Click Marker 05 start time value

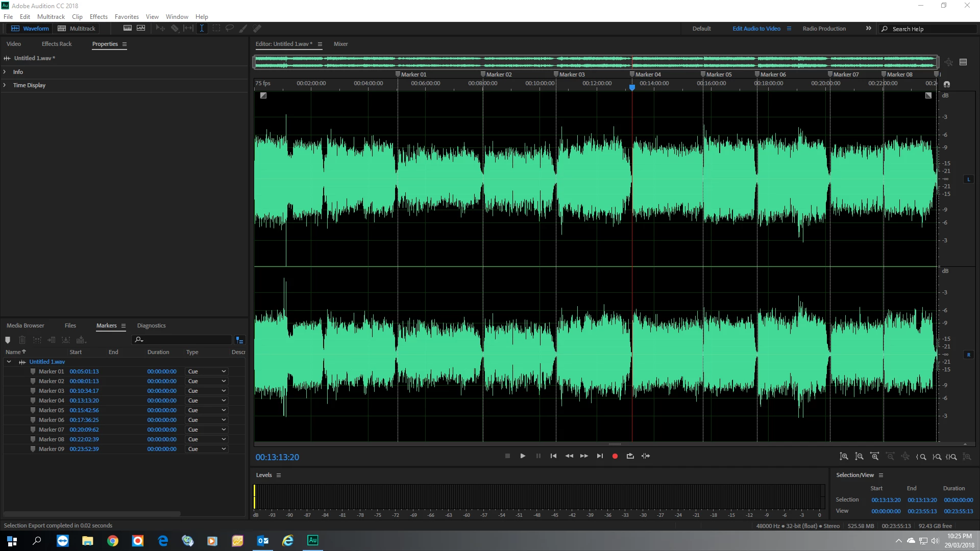tap(84, 410)
